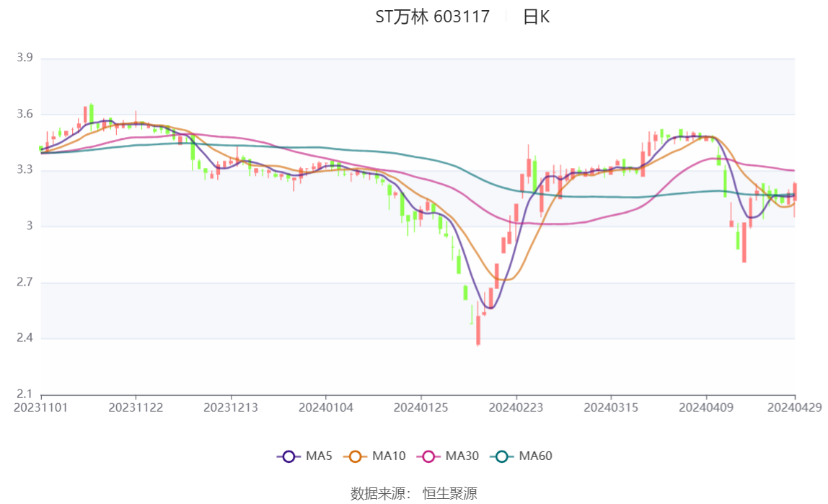Click the 2.4 price axis label
Screen dimensions: 828x504
(25, 338)
